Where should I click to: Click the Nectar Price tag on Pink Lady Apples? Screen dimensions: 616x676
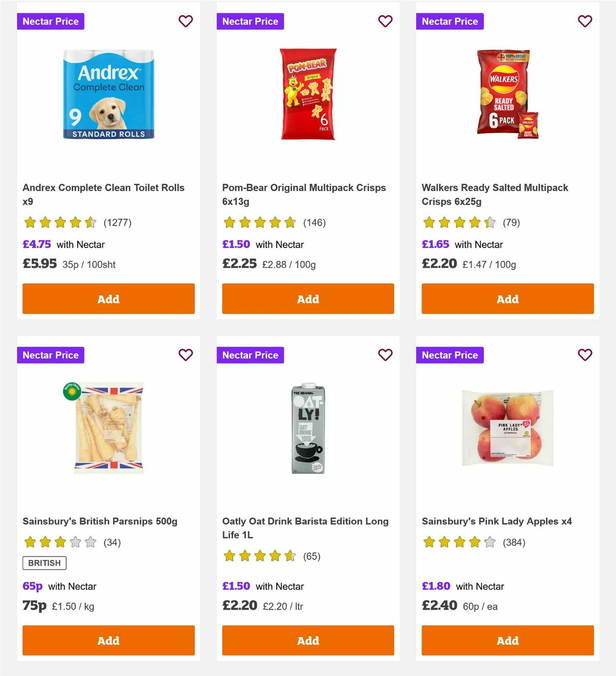pyautogui.click(x=450, y=354)
